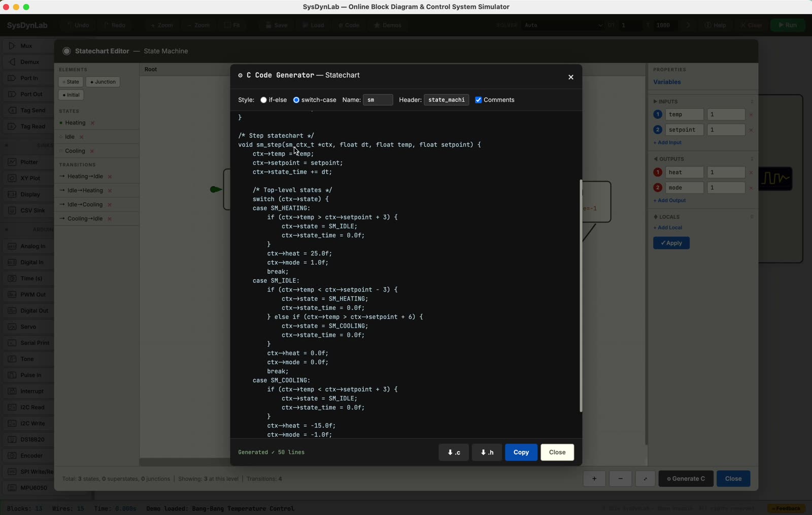Choose the PWM Out block icon
This screenshot has height=515, width=812.
click(12, 295)
